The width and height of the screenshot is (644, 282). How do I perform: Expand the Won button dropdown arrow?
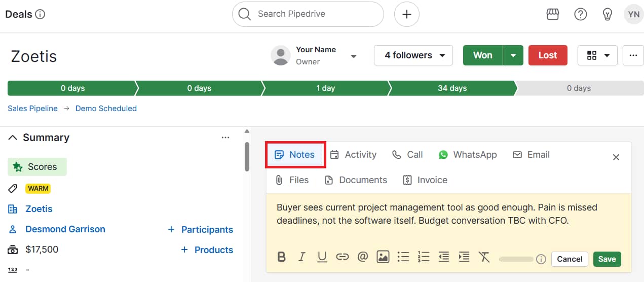point(513,55)
